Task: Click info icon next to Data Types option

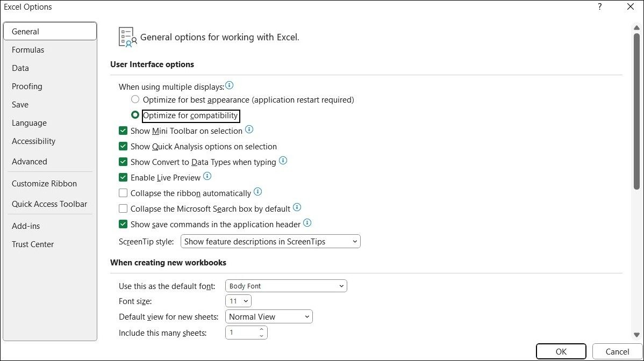Action: (x=283, y=161)
